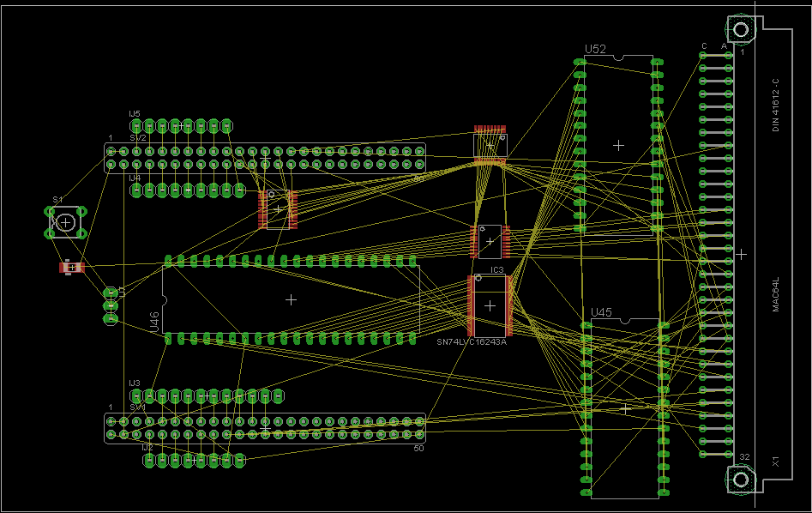The height and width of the screenshot is (513, 812).
Task: Click the bottom mounting hole of X1
Action: tap(741, 480)
